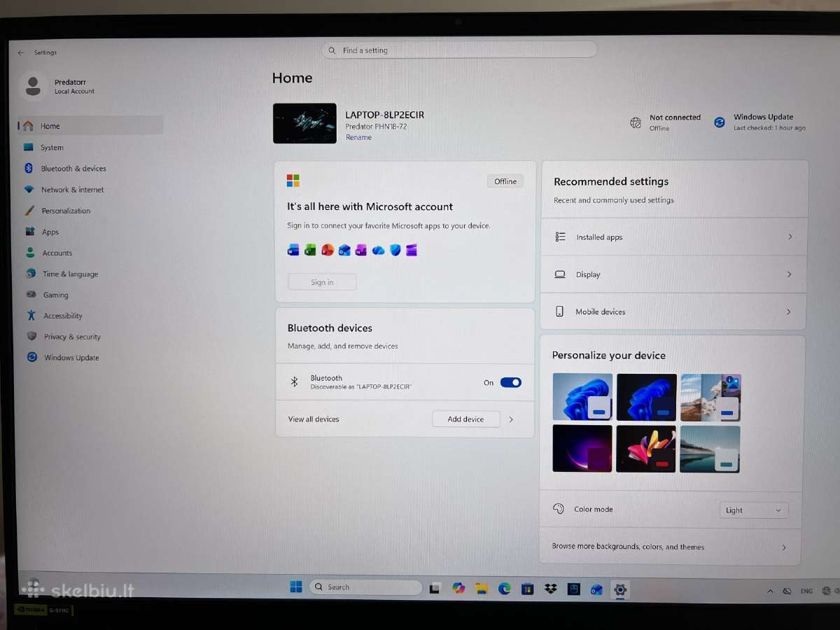Click the Outlook app icon in Microsoft card
Screen dimensions: 840x630
(x=344, y=250)
